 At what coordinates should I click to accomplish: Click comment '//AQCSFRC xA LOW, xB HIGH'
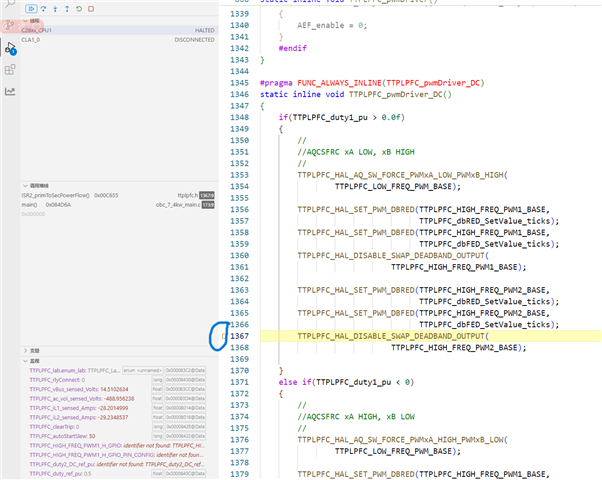coord(356,152)
